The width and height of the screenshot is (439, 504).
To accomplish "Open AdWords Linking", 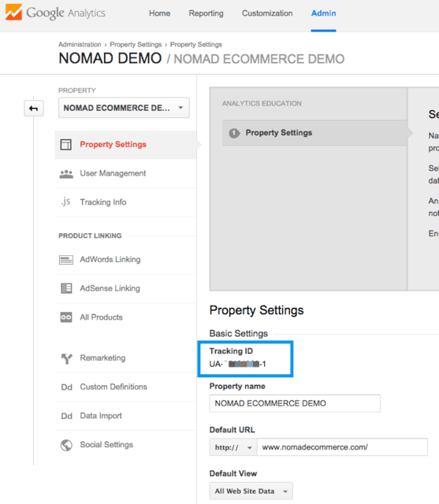I will (x=126, y=260).
